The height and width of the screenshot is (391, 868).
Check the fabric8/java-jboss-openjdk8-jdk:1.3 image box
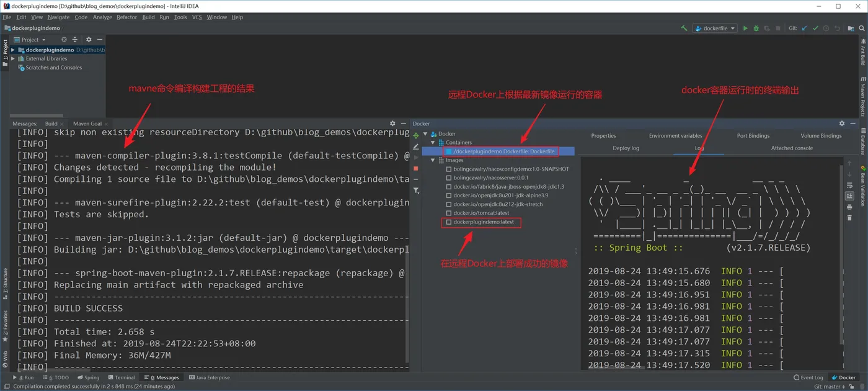pos(449,186)
